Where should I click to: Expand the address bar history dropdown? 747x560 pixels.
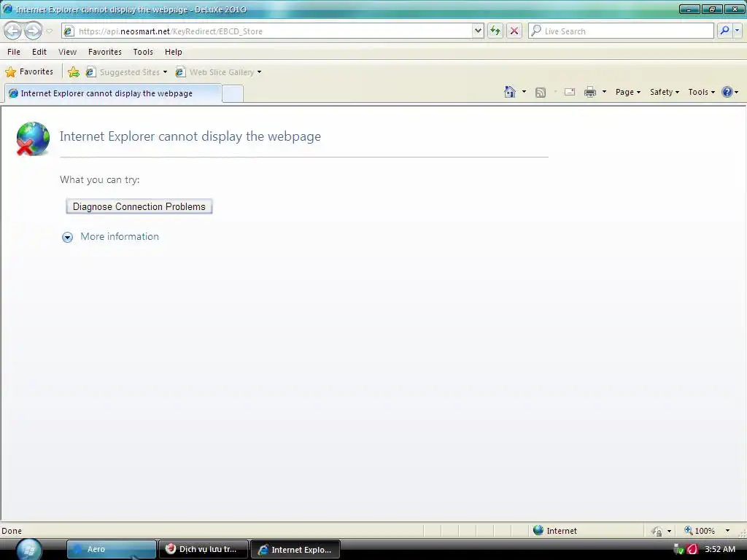(x=478, y=31)
